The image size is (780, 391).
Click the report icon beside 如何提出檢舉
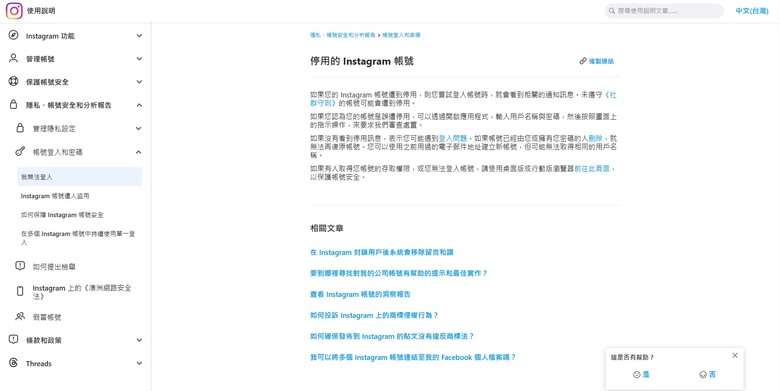20,266
